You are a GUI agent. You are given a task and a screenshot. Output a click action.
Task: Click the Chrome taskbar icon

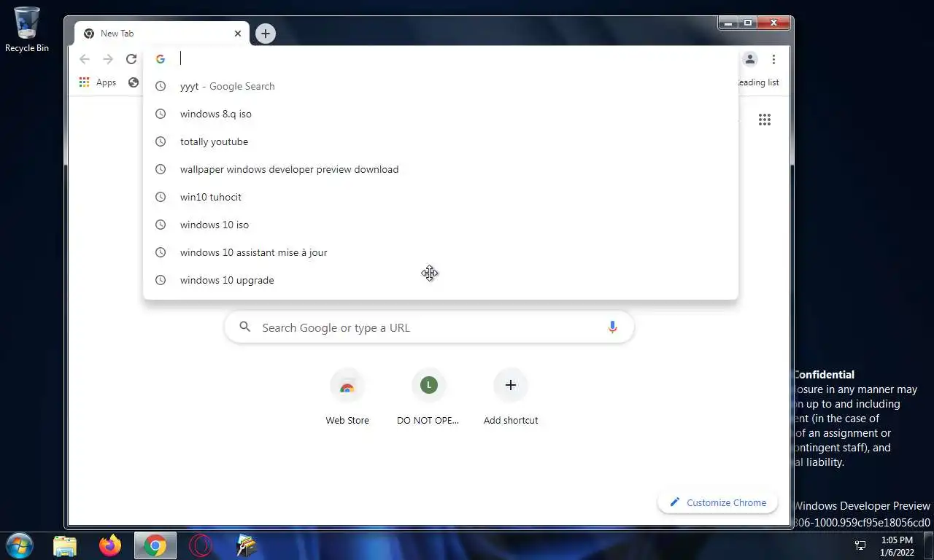point(155,545)
